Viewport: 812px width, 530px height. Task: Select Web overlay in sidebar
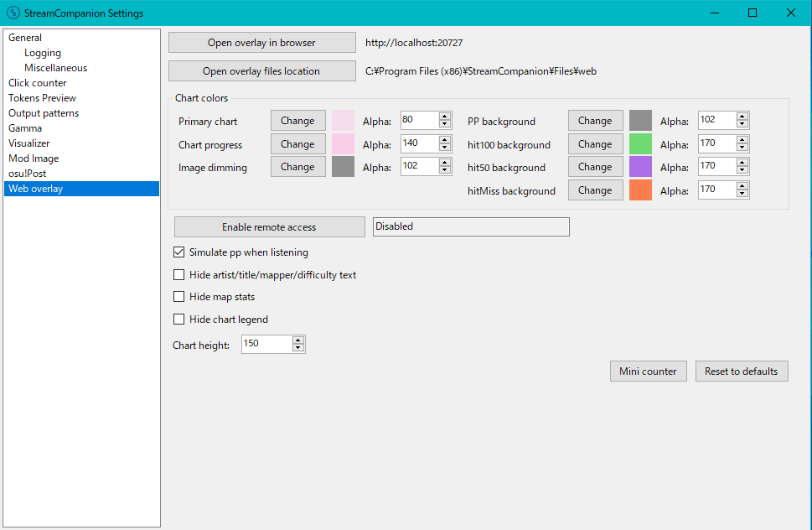point(81,189)
